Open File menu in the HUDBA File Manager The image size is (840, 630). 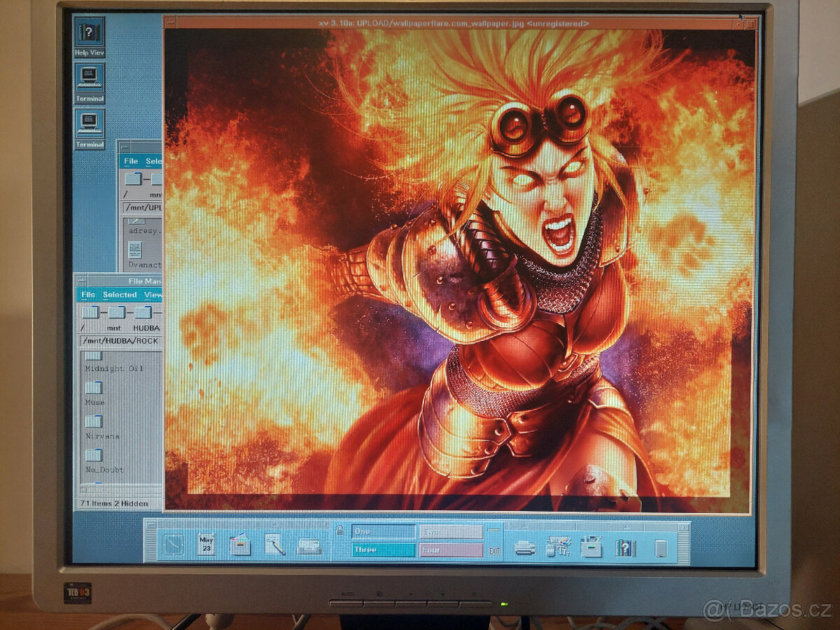click(88, 295)
